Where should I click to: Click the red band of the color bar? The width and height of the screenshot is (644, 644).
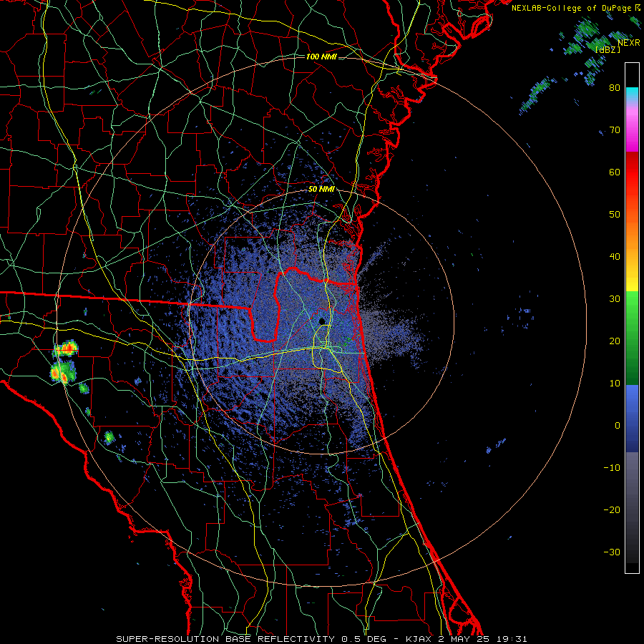632,172
